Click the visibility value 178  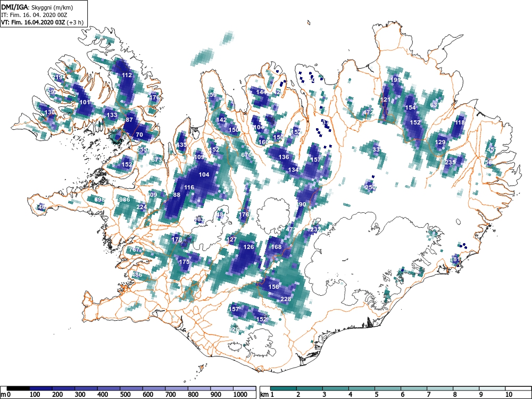tap(177, 239)
